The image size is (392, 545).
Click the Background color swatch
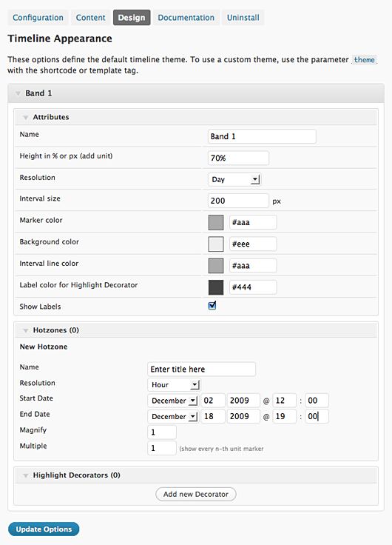click(x=216, y=244)
